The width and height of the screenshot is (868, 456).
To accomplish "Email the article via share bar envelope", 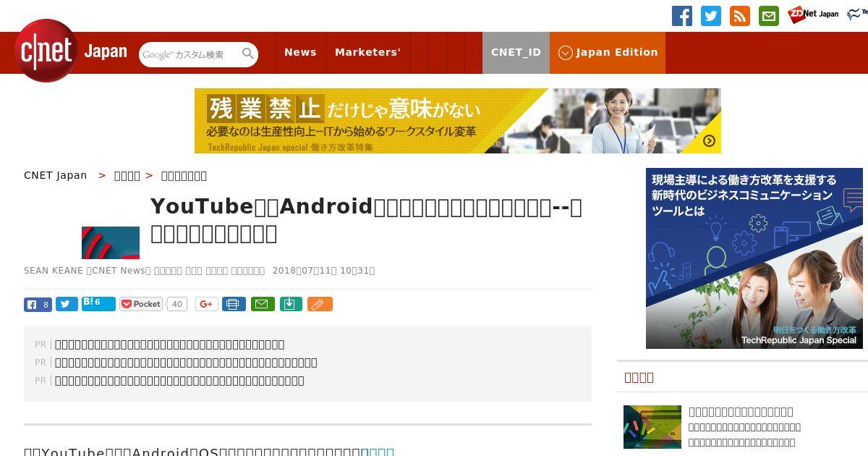I will 263,304.
